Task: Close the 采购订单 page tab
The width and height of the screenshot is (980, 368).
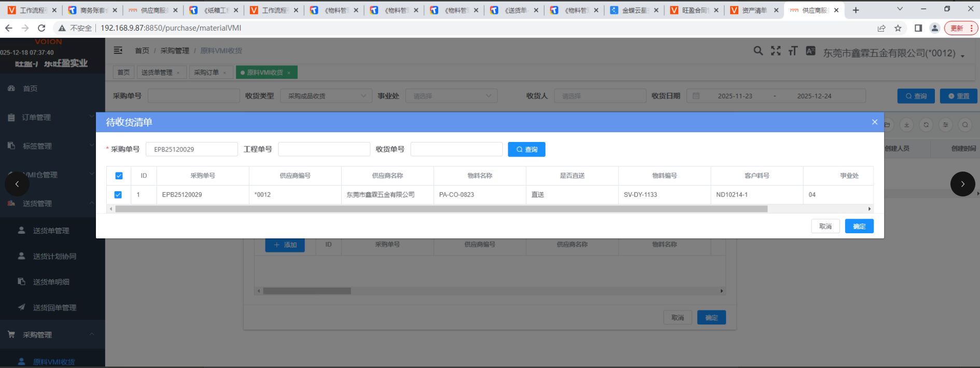Action: click(225, 73)
